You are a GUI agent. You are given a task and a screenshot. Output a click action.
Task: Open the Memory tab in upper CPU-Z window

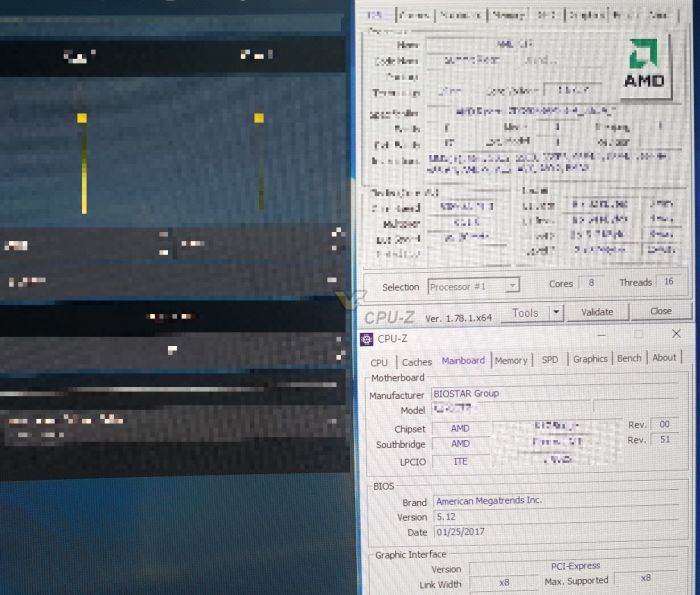[508, 16]
